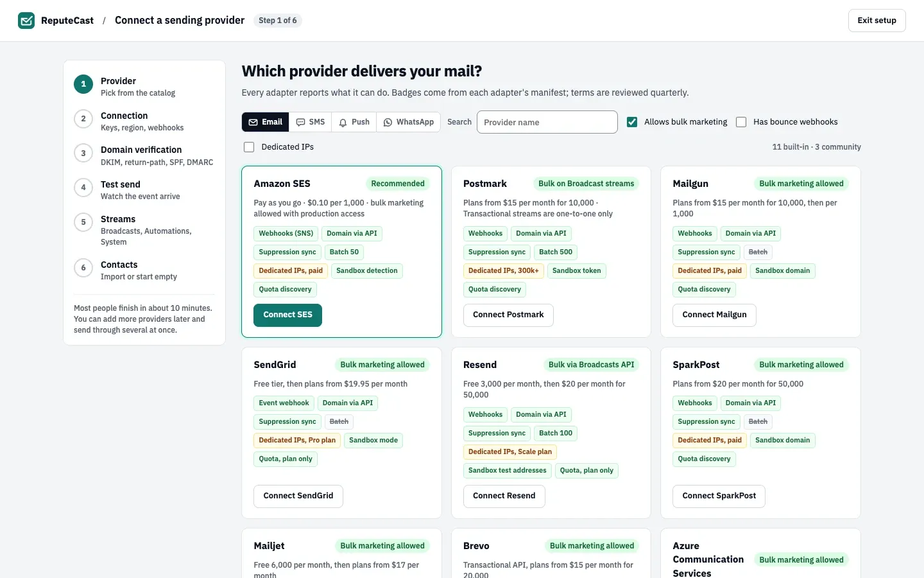Click Connect SendGrid button
The image size is (924, 578).
tap(298, 496)
